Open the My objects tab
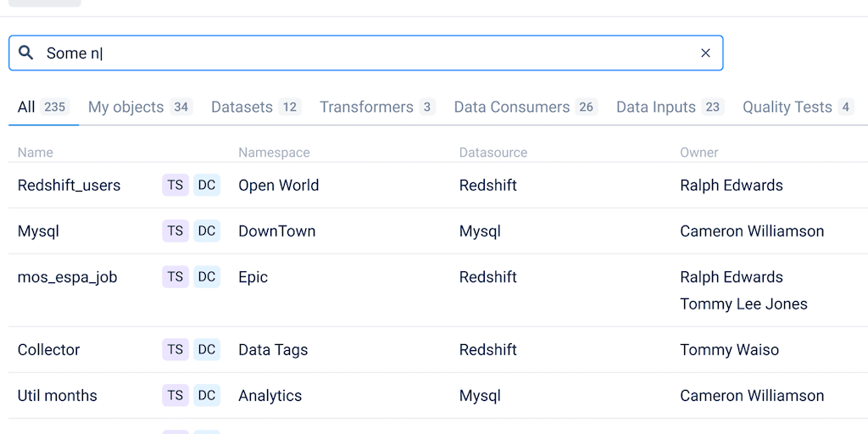 [x=140, y=107]
